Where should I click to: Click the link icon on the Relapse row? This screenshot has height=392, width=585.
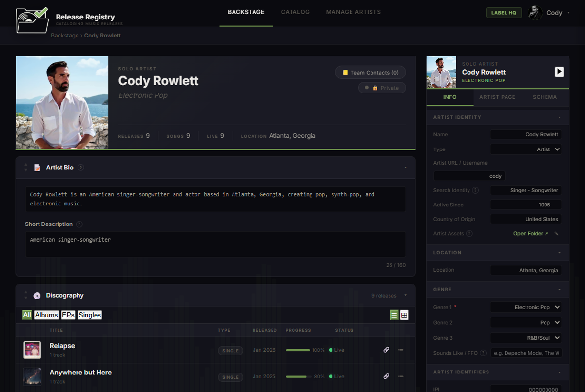[386, 350]
